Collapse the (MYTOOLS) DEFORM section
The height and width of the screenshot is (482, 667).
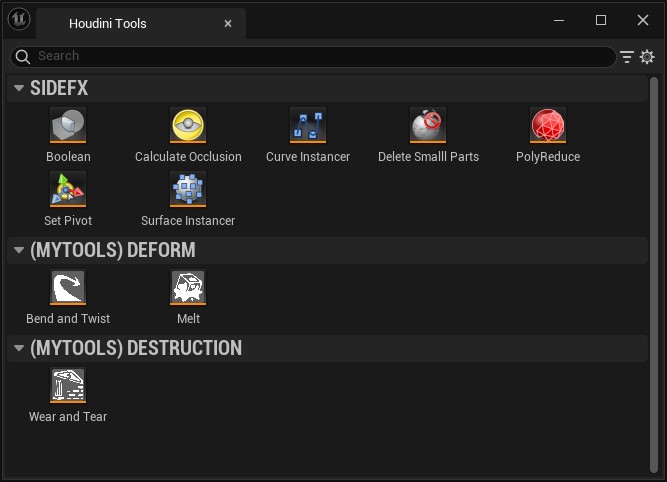coord(19,250)
